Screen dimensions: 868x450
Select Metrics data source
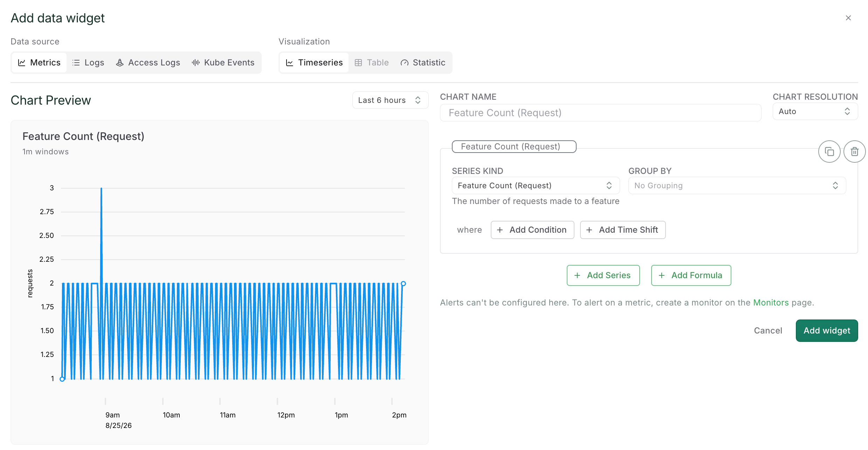tap(39, 63)
